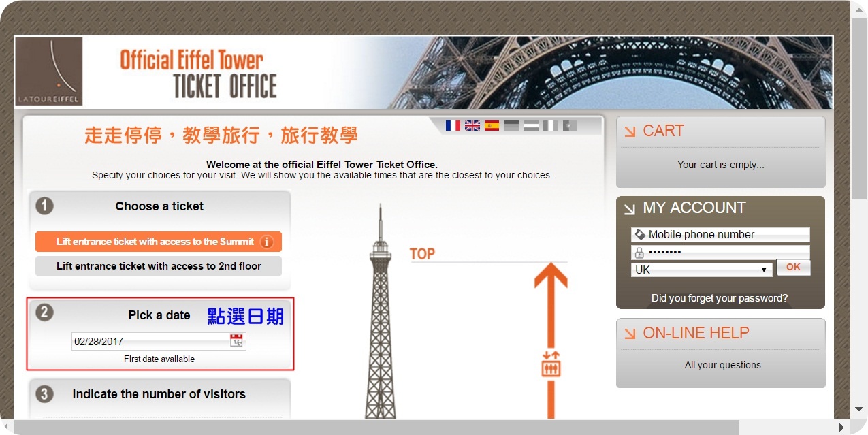Click OK to log in
Screen dimensions: 868x435
(793, 268)
